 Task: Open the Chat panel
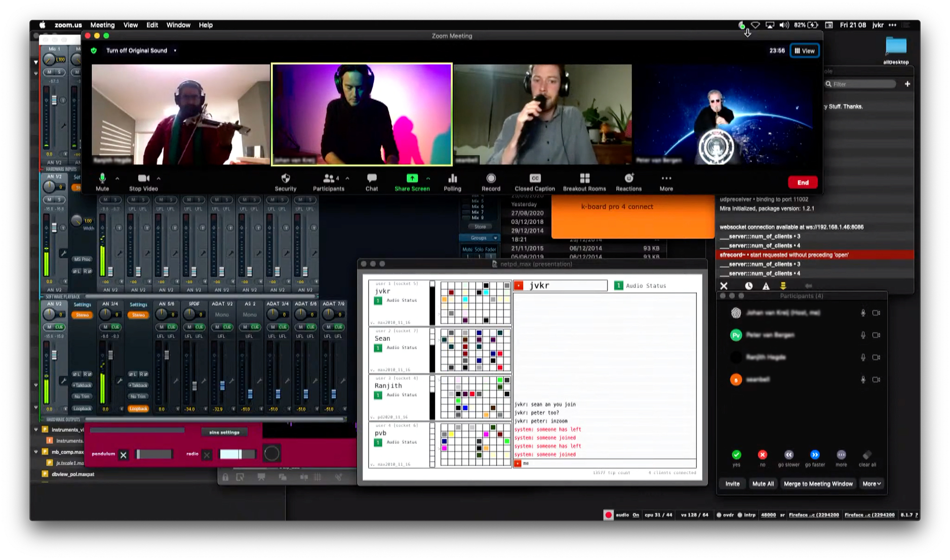click(x=372, y=179)
